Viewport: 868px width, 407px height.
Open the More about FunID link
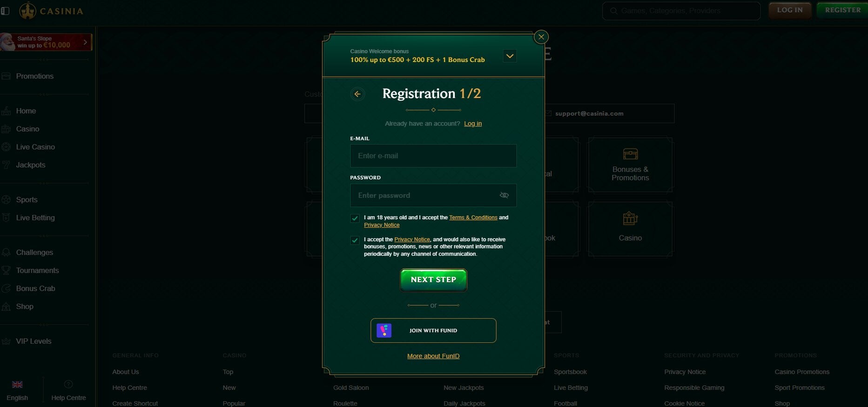(x=433, y=356)
